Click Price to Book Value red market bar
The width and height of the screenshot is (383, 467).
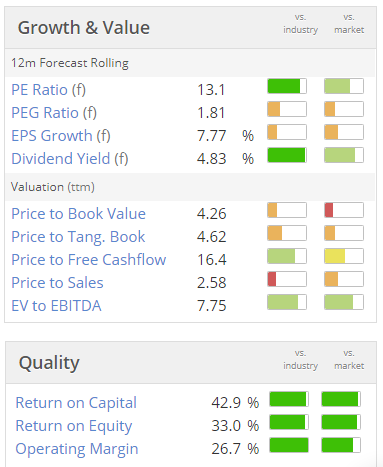coord(344,210)
